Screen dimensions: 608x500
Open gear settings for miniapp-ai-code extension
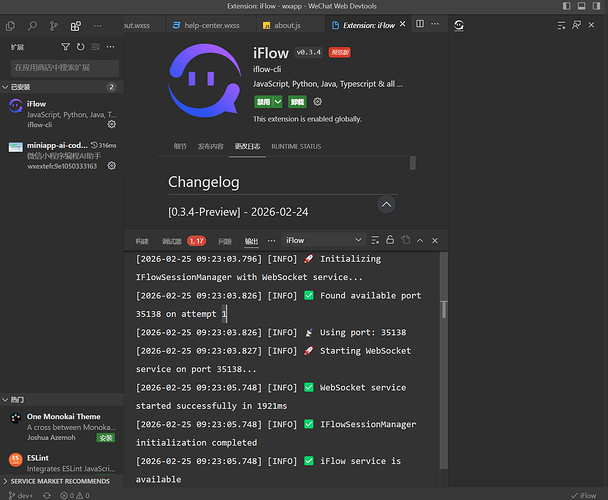pos(111,166)
